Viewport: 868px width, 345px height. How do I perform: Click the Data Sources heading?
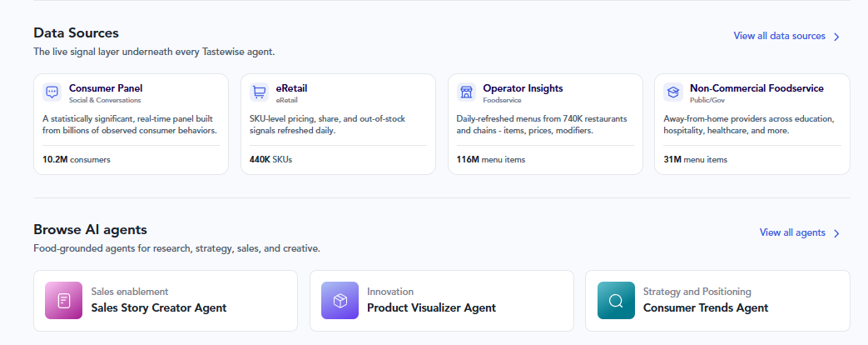click(x=76, y=32)
